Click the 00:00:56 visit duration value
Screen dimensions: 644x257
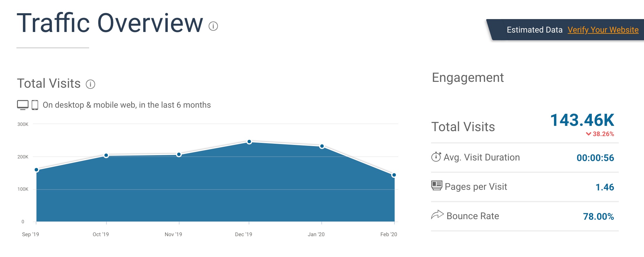(x=595, y=158)
